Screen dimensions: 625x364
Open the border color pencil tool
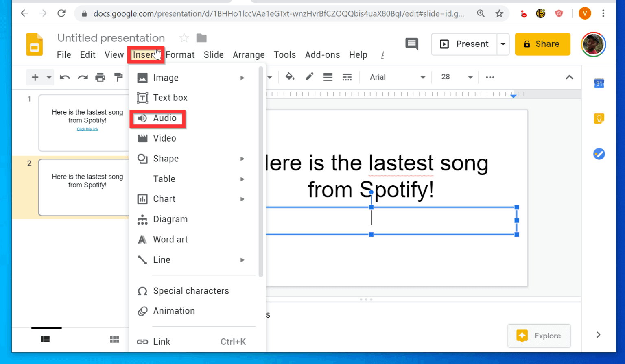[310, 76]
